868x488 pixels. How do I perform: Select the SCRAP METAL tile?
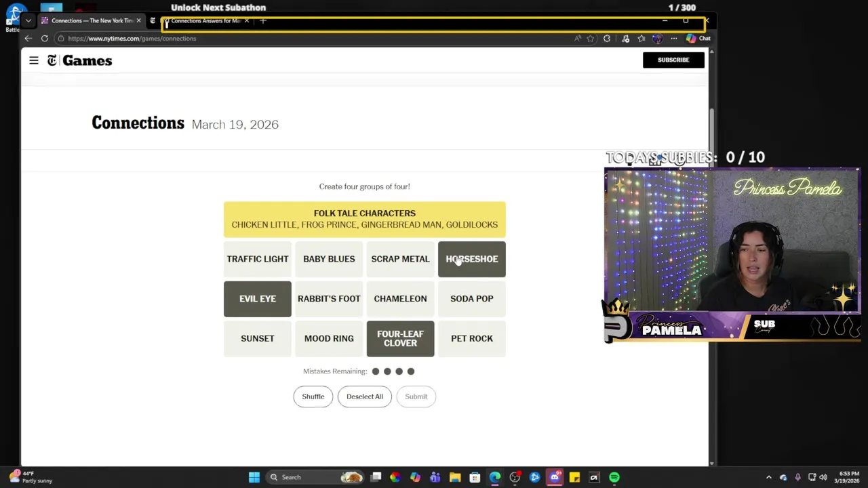coord(400,259)
